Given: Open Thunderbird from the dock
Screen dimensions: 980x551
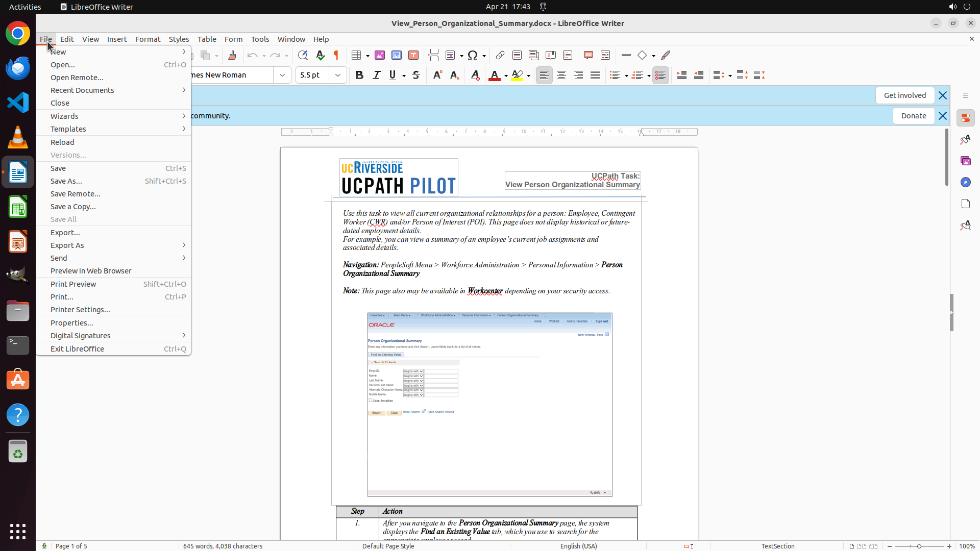Looking at the screenshot, I should tap(18, 68).
